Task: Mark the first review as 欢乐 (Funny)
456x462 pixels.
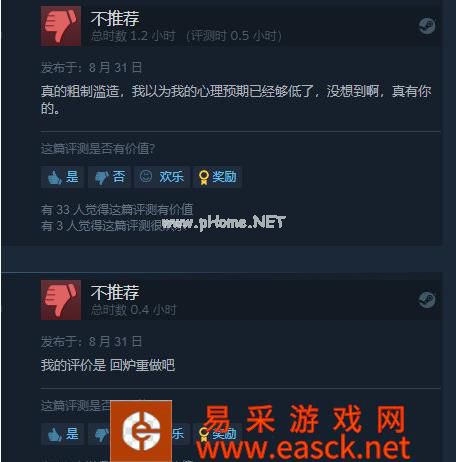Action: [162, 177]
